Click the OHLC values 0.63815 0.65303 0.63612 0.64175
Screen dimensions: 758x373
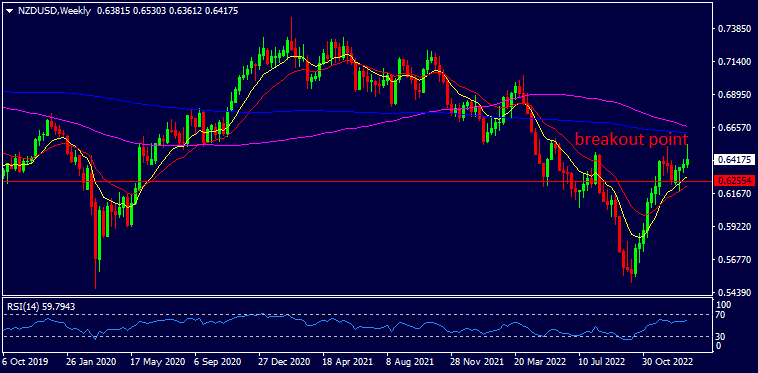pos(167,11)
